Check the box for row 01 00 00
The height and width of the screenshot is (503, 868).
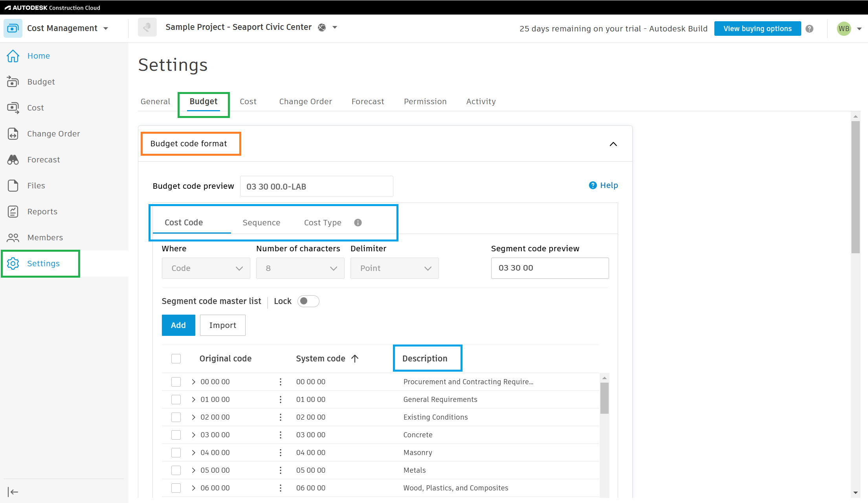tap(176, 400)
